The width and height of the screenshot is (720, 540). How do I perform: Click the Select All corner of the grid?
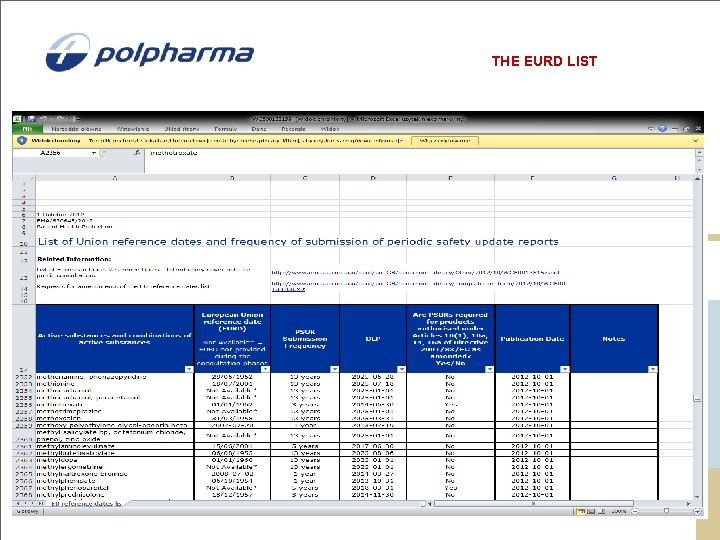24,178
